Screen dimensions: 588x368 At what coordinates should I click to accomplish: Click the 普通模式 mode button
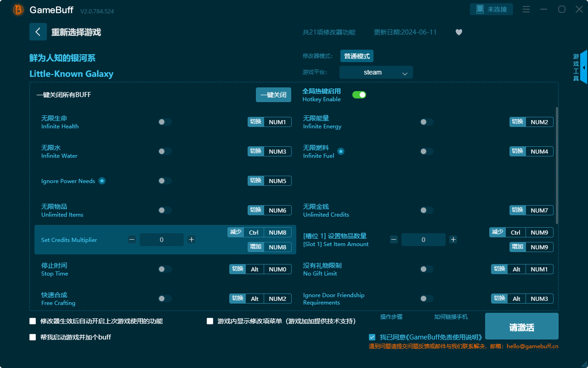357,56
